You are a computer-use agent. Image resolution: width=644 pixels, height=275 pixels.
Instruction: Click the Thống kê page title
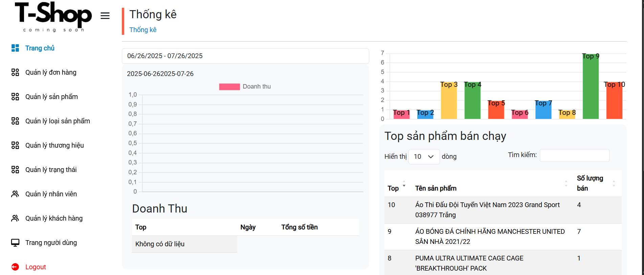tap(153, 14)
